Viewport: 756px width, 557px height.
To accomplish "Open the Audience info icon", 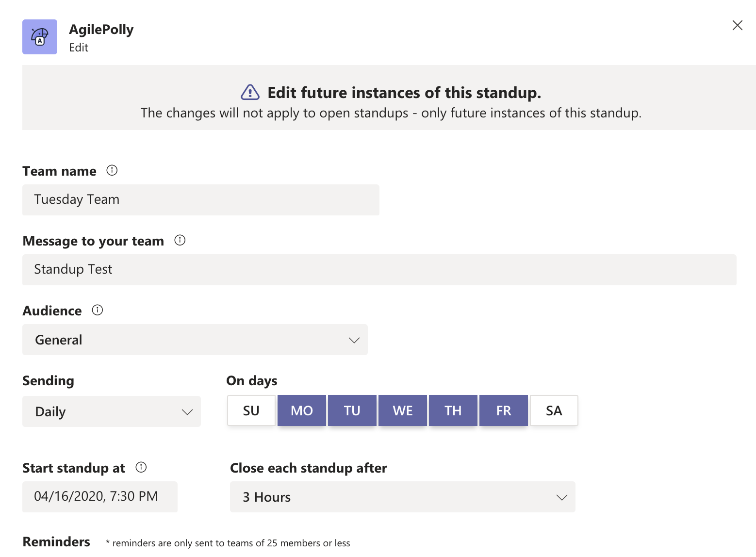I will (x=98, y=310).
